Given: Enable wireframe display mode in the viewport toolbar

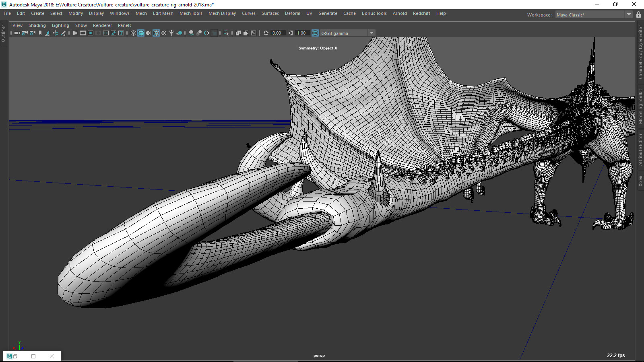Looking at the screenshot, I should coord(133,33).
